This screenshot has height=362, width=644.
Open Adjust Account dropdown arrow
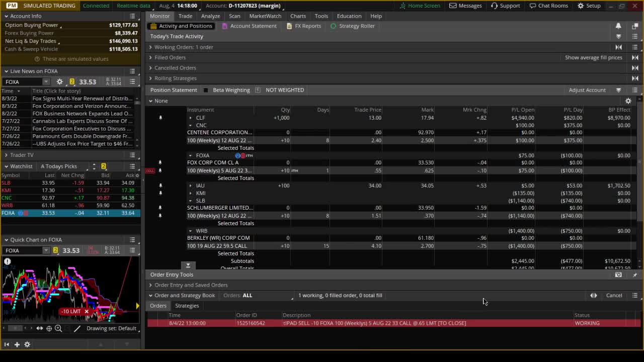[x=618, y=90]
